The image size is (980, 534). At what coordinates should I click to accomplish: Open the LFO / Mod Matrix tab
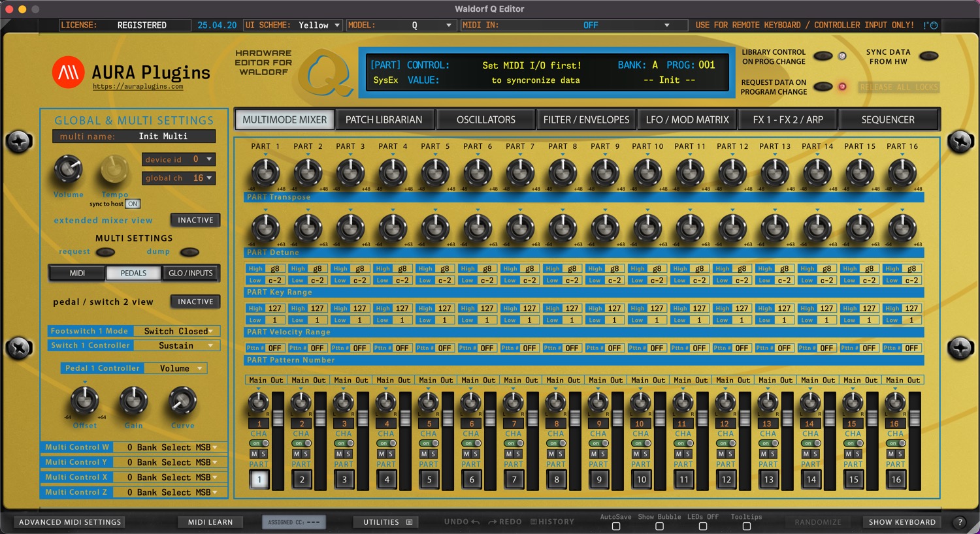pyautogui.click(x=687, y=119)
